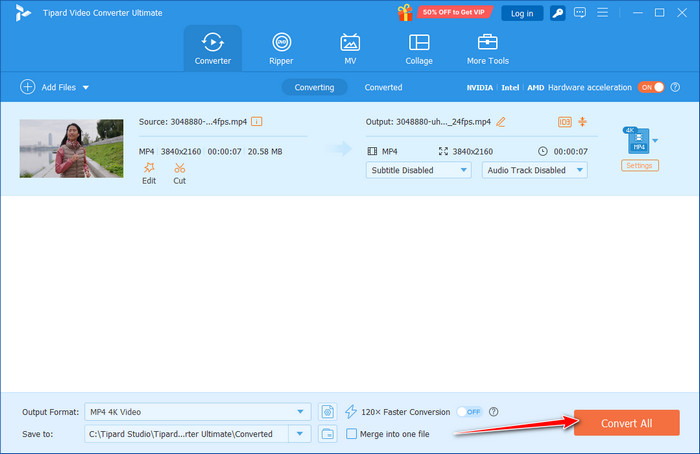Turn off Hardware acceleration switch

pyautogui.click(x=652, y=87)
